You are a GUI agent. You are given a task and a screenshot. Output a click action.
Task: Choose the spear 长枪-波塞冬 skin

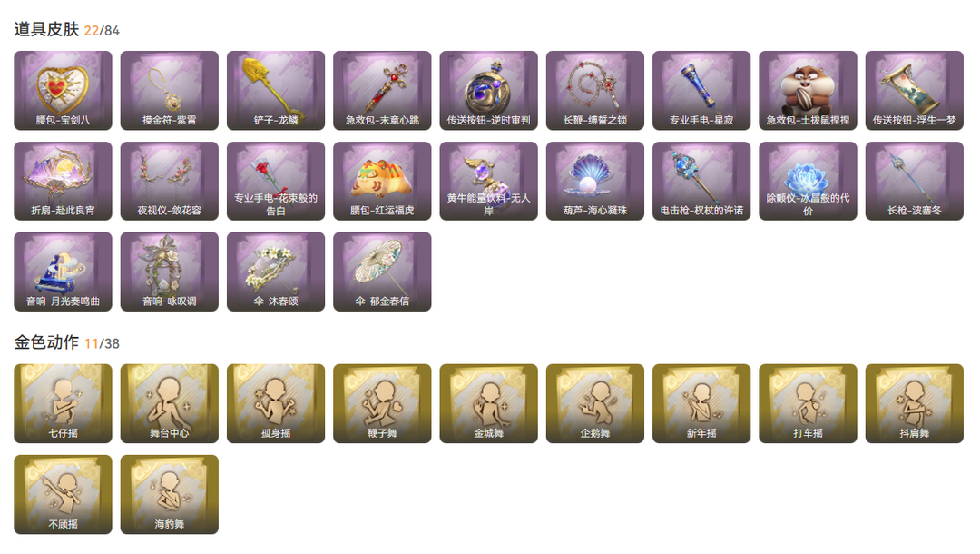tap(915, 182)
